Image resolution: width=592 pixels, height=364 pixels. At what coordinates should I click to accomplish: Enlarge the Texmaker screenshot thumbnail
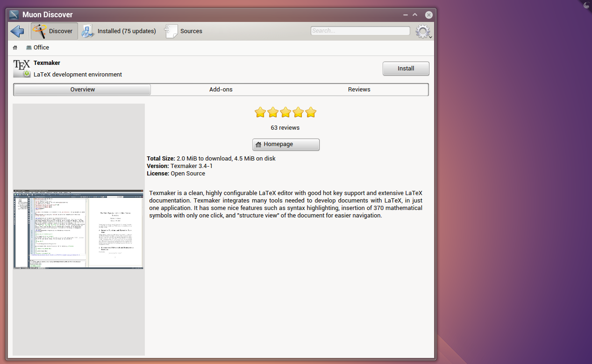[78, 230]
